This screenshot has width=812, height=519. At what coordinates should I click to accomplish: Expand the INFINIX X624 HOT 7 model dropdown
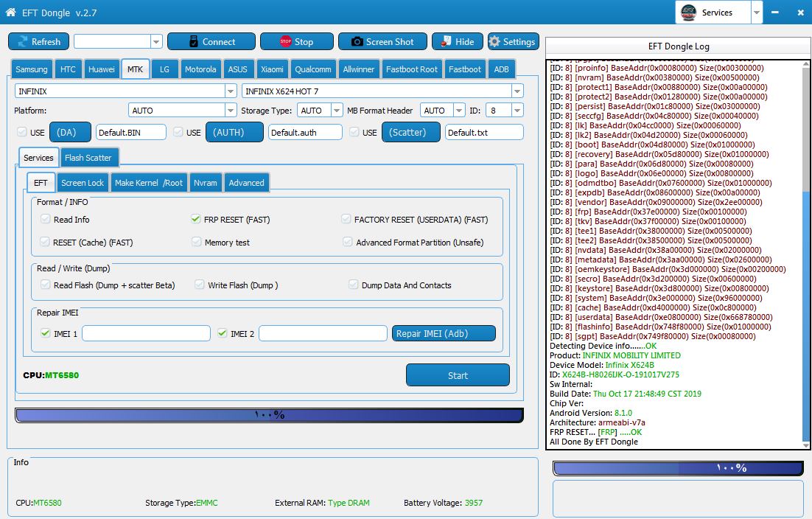point(517,91)
